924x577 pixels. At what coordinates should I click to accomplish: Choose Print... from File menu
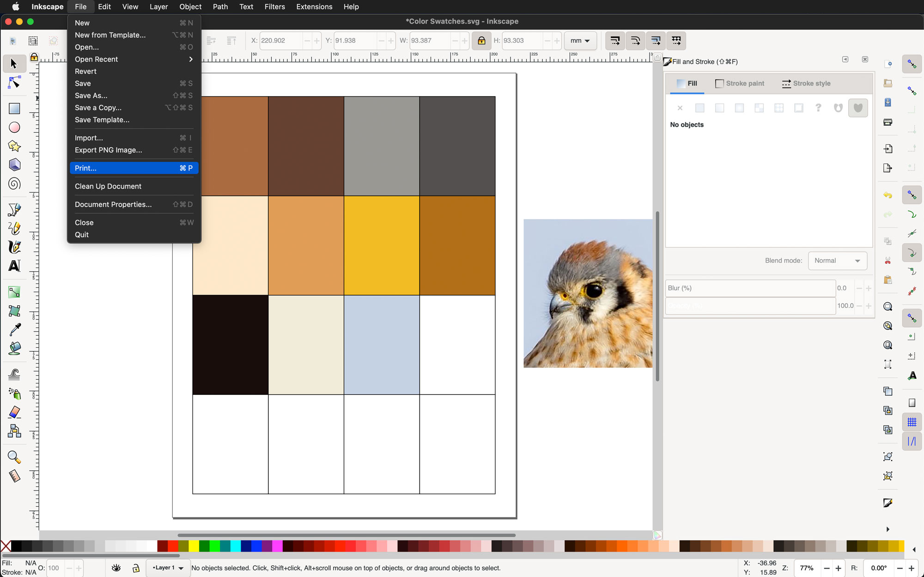[134, 168]
